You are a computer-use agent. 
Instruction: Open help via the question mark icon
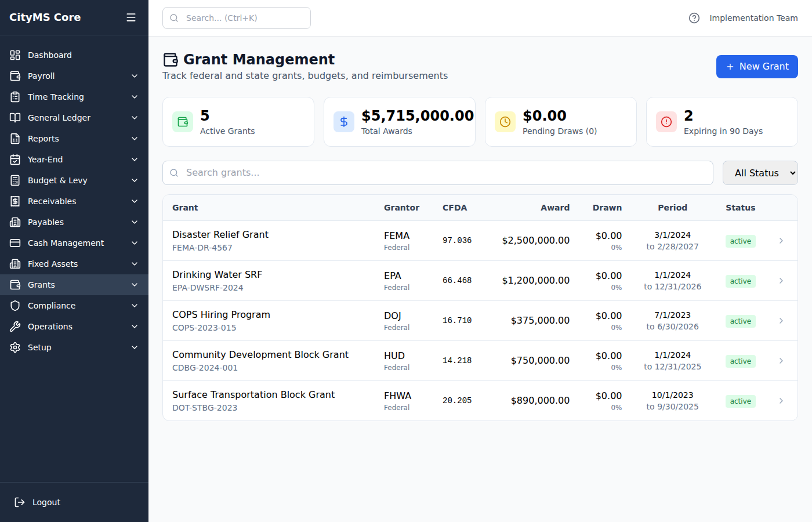[694, 18]
